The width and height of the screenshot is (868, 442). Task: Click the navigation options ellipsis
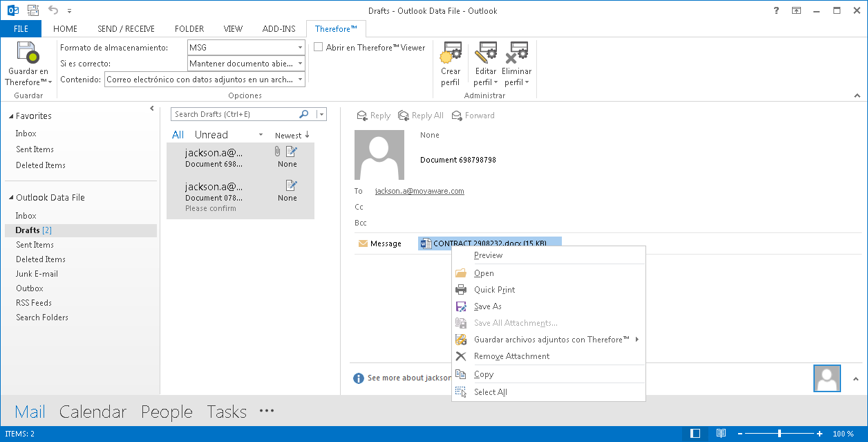pos(267,411)
